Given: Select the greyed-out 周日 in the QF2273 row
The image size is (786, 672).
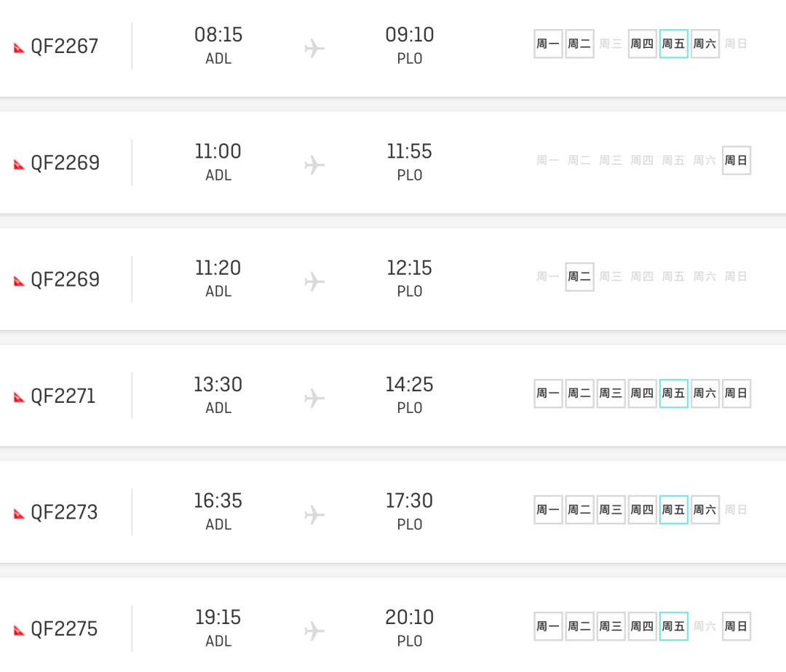Looking at the screenshot, I should 736,510.
